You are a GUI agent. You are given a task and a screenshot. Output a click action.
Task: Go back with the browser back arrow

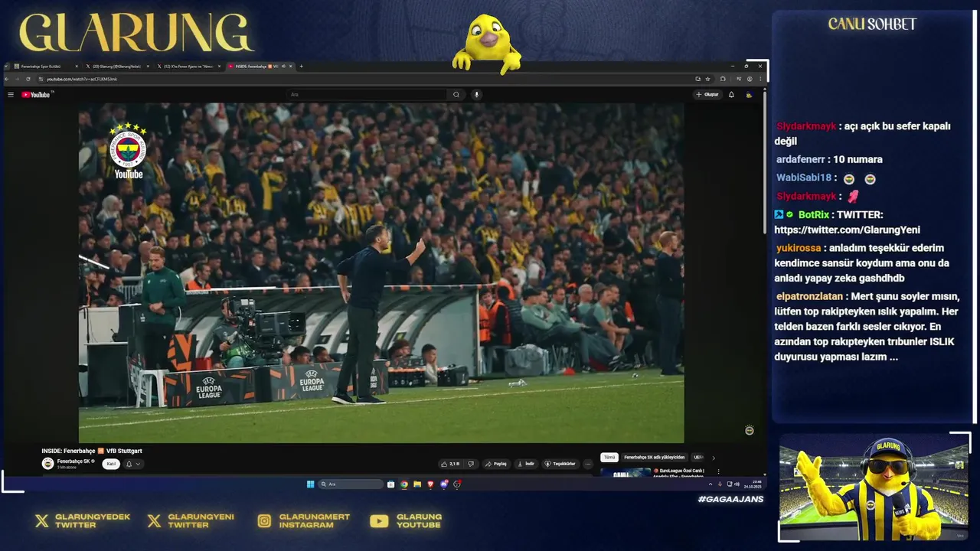pos(7,79)
